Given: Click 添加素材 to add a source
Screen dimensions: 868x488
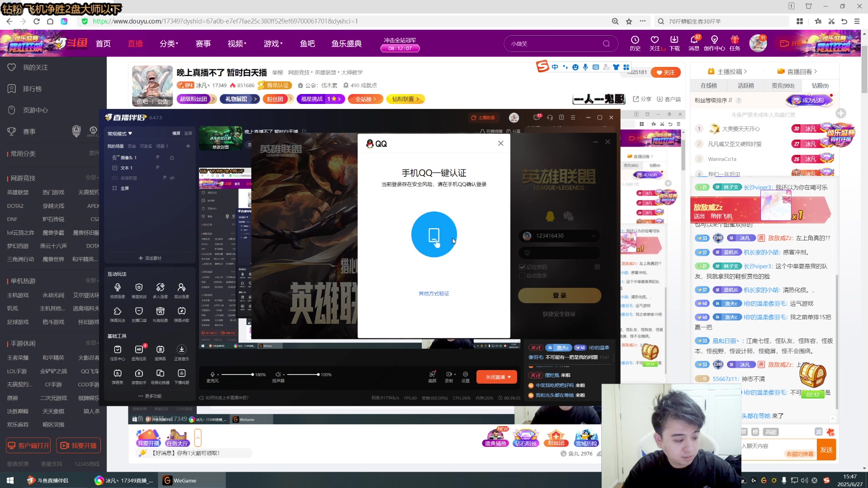Looking at the screenshot, I should [150, 258].
